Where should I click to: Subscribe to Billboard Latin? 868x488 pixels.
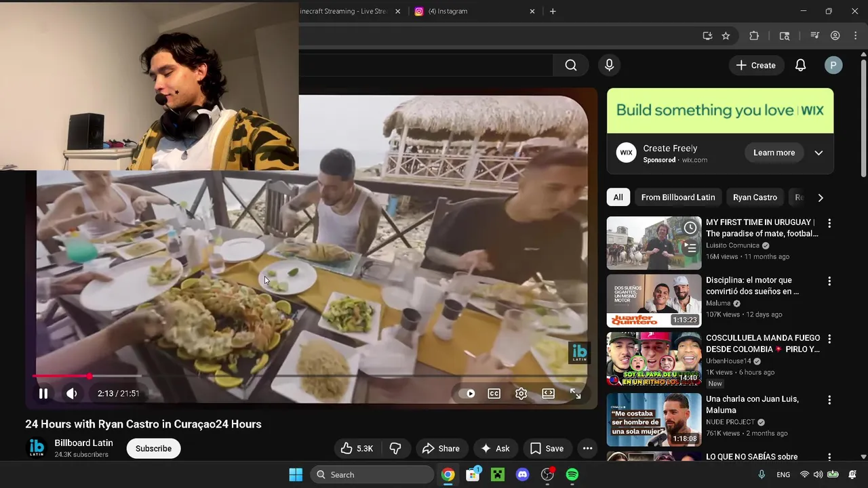tap(153, 448)
